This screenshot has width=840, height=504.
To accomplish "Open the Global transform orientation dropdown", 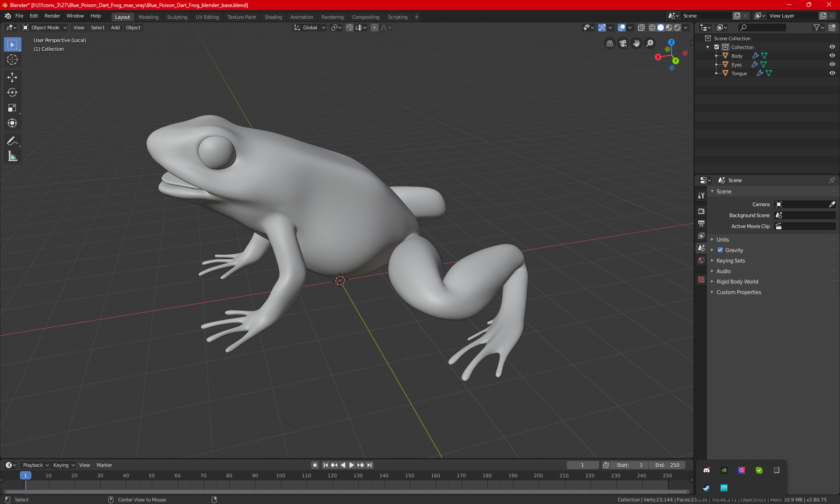I will (310, 28).
